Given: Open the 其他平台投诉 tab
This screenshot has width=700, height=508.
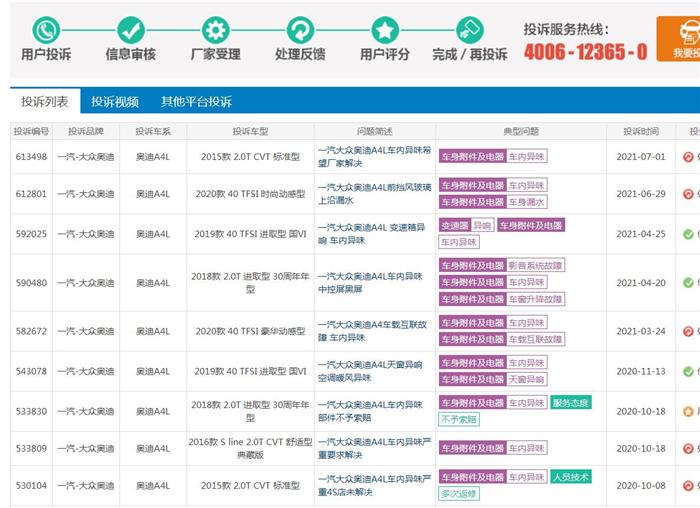Looking at the screenshot, I should coord(196,101).
